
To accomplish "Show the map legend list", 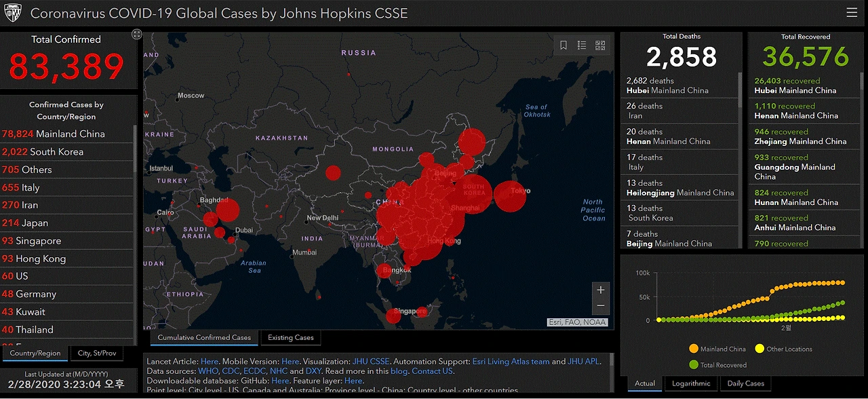I will point(582,45).
